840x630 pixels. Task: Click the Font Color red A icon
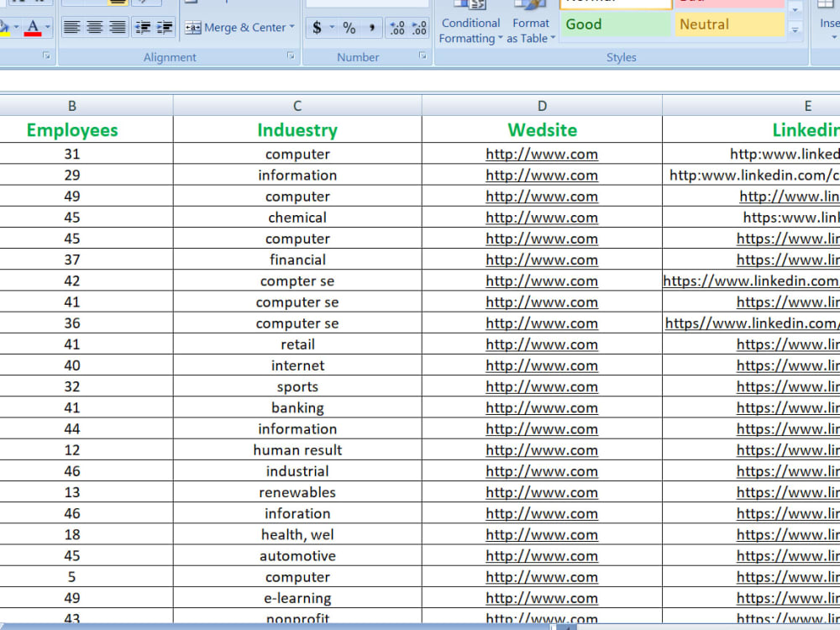click(33, 27)
